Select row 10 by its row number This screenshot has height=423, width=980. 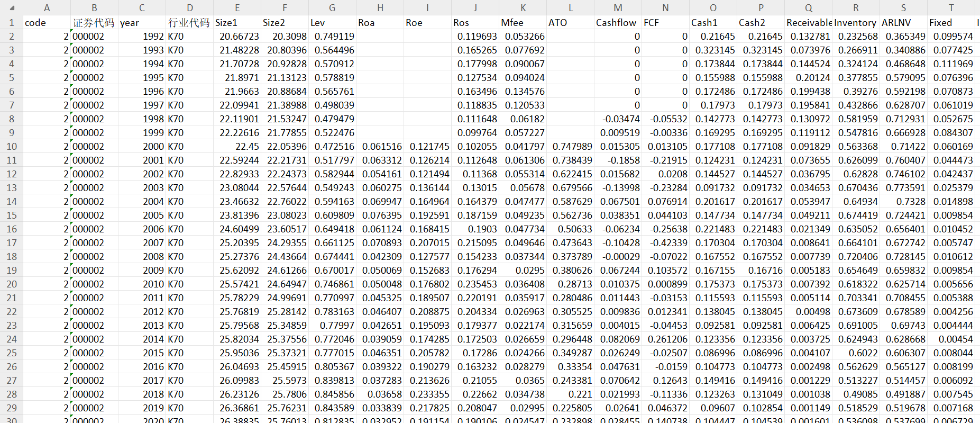pos(12,147)
